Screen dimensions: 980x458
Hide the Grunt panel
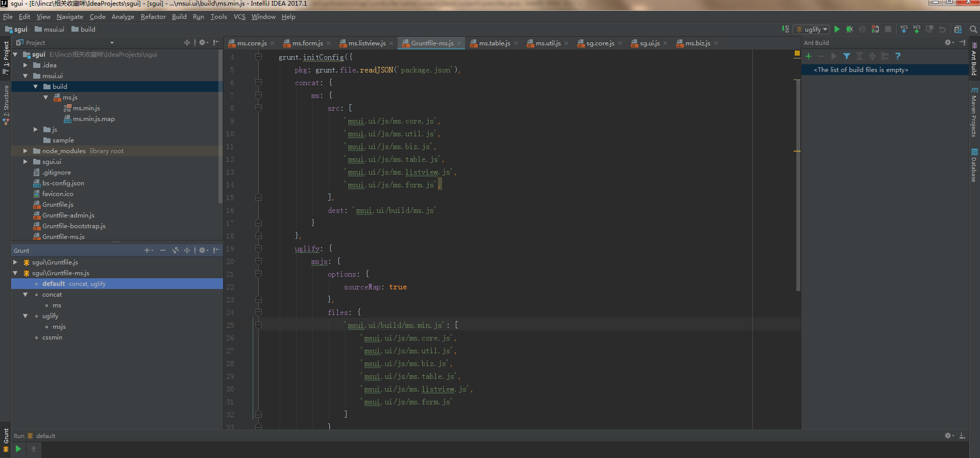click(x=216, y=251)
